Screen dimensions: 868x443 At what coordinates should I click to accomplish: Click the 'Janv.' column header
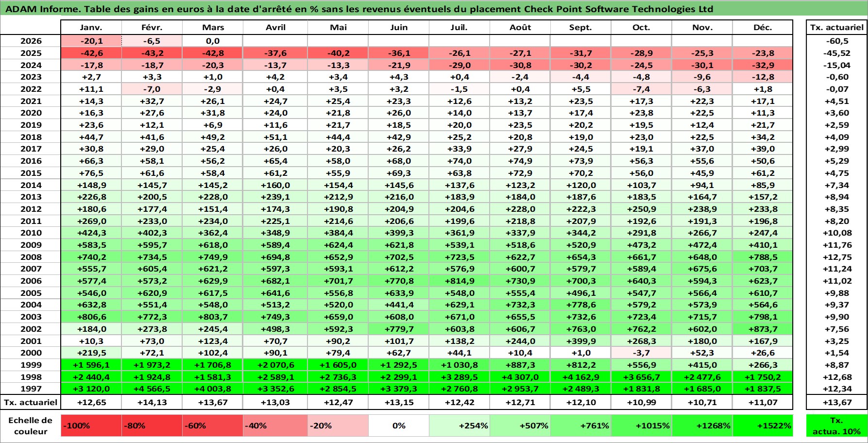point(91,28)
